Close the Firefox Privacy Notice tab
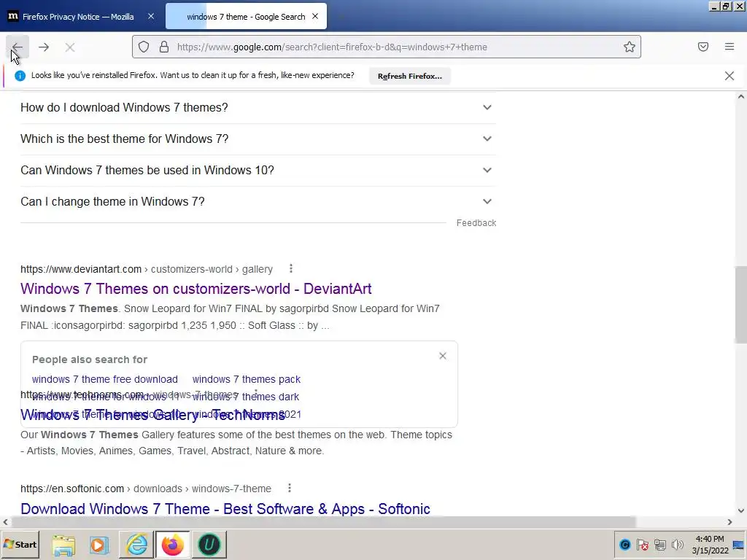 click(x=150, y=16)
